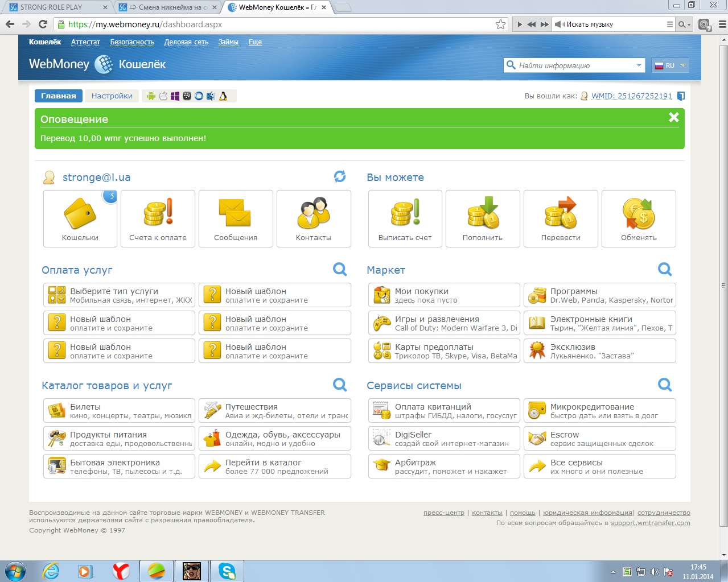Screen dimensions: 728x582
Task: Click search magnifier next to Сервисы системы
Action: click(x=665, y=385)
